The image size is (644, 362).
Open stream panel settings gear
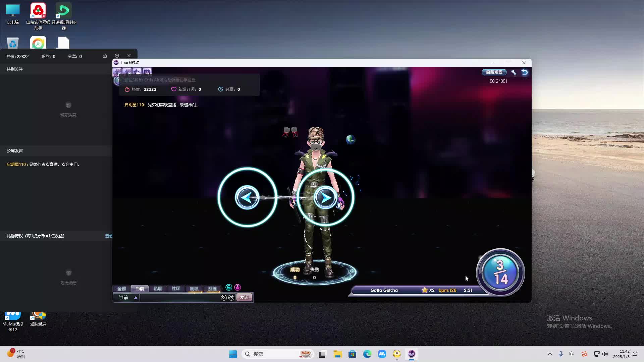pyautogui.click(x=117, y=56)
